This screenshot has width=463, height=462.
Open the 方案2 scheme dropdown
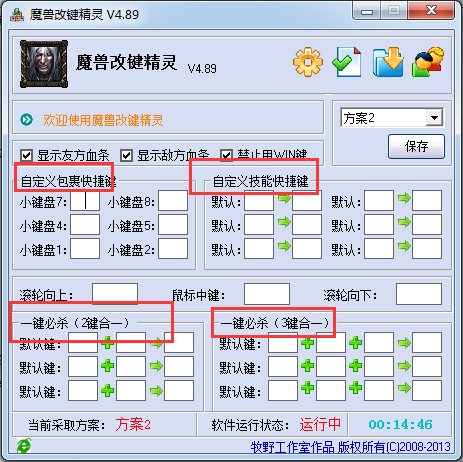pos(434,117)
